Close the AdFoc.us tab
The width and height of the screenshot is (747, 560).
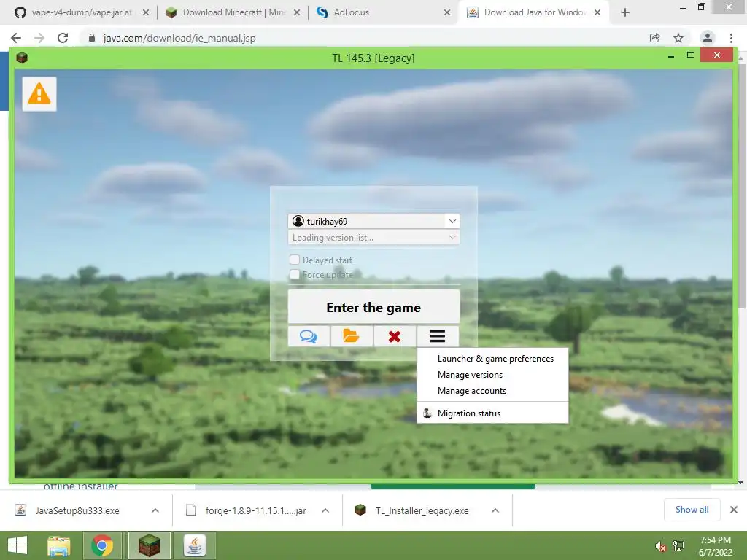(x=447, y=12)
